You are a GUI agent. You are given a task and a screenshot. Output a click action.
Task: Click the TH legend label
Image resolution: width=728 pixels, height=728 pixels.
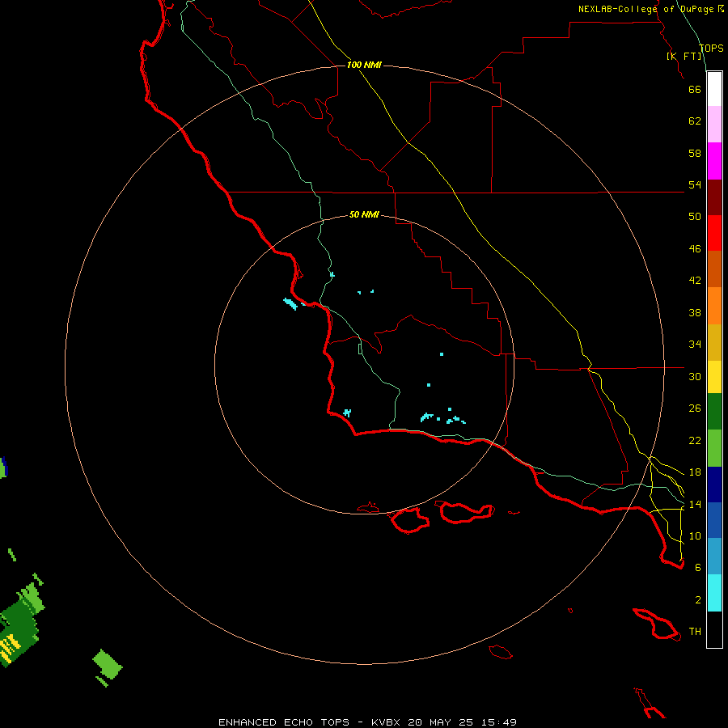point(695,632)
